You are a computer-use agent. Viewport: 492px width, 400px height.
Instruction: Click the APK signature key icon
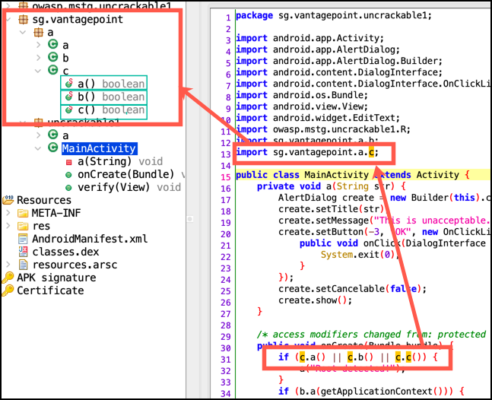point(8,277)
